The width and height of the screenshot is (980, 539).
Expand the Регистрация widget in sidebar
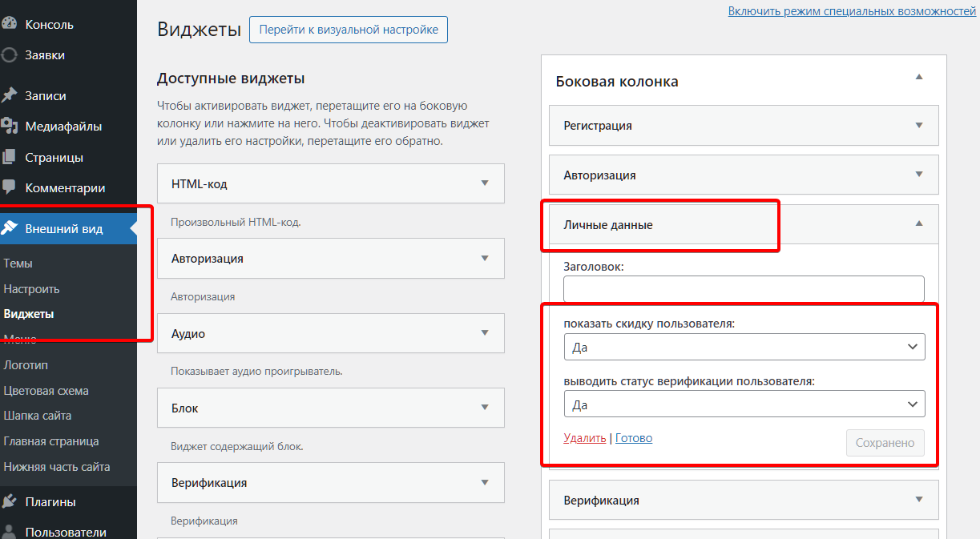tap(919, 125)
